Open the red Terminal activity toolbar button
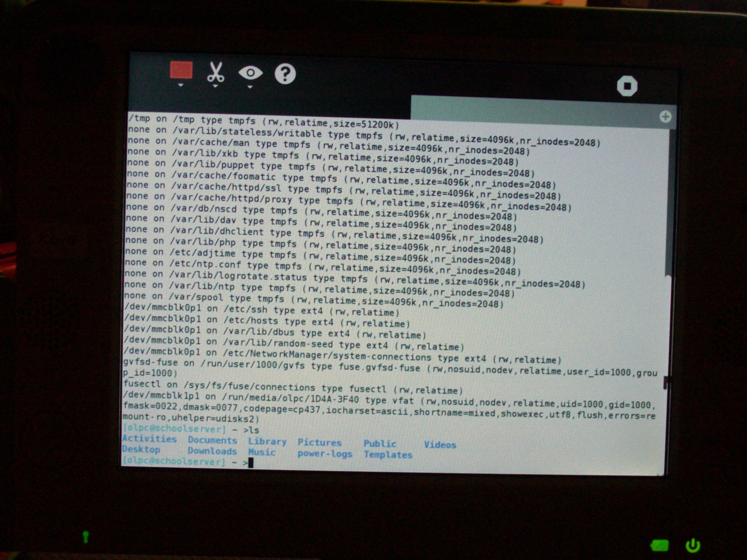The height and width of the screenshot is (560, 747). pyautogui.click(x=181, y=70)
